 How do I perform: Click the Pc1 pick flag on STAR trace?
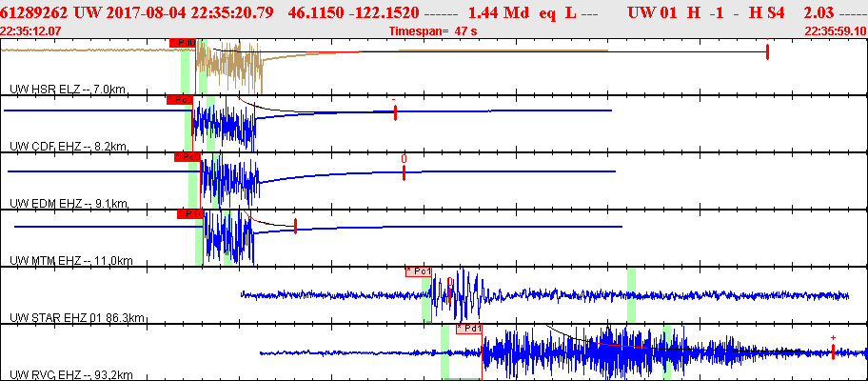pos(418,271)
